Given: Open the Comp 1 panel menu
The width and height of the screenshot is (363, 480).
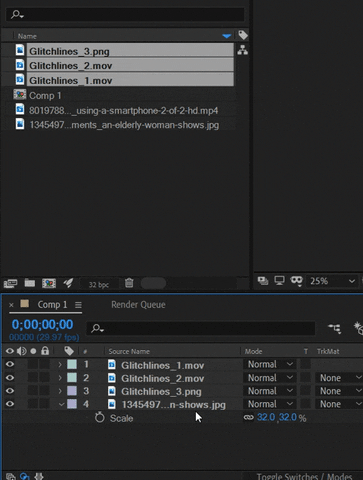Looking at the screenshot, I should (78, 305).
